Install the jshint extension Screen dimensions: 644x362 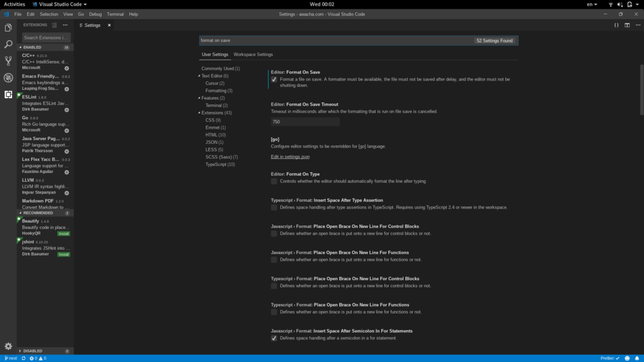64,255
